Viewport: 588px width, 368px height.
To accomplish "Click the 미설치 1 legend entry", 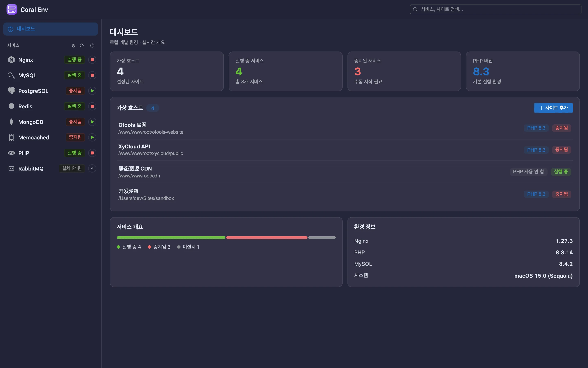I will click(x=188, y=247).
